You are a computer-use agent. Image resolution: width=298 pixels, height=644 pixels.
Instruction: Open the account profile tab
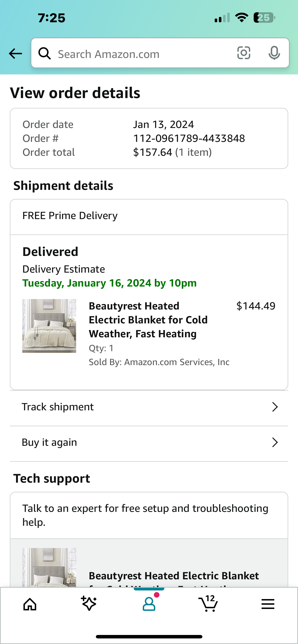(149, 603)
